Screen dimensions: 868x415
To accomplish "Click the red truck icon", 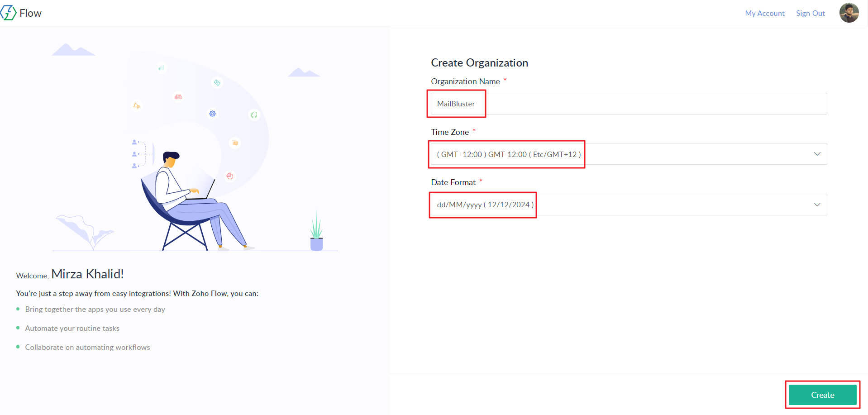I will pos(178,97).
